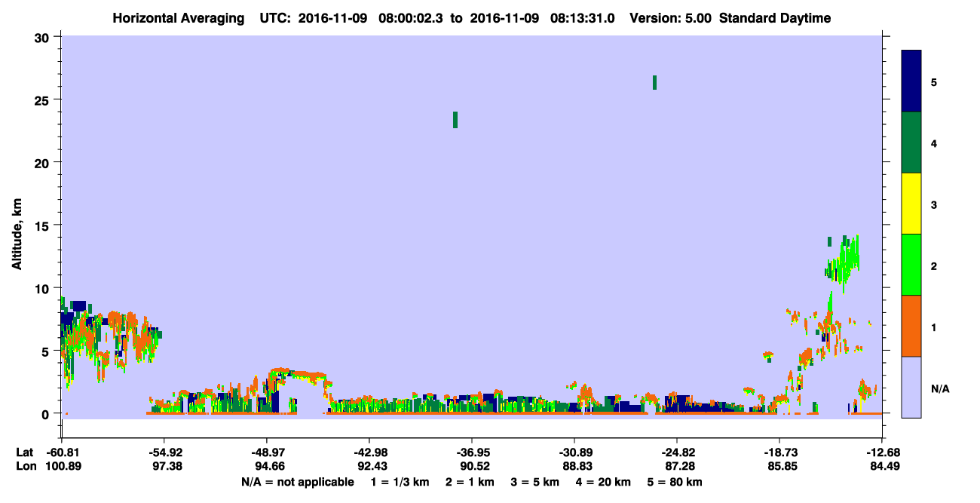Click the dark green level 4 colorbar segment

tap(911, 143)
